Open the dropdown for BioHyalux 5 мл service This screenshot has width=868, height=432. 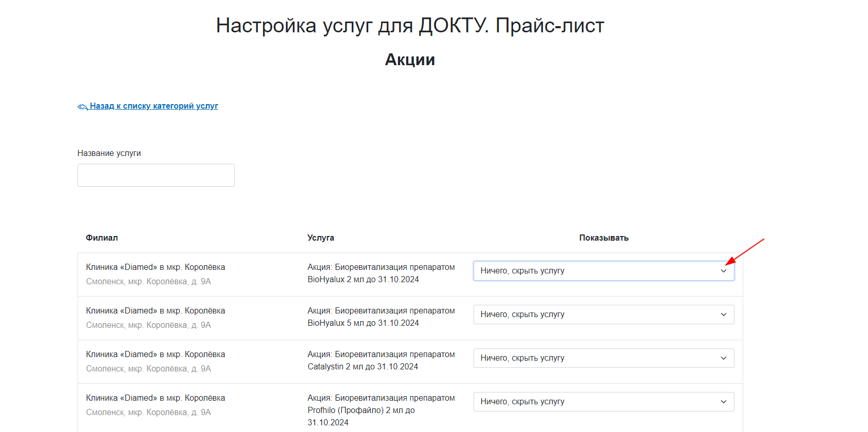click(x=603, y=315)
